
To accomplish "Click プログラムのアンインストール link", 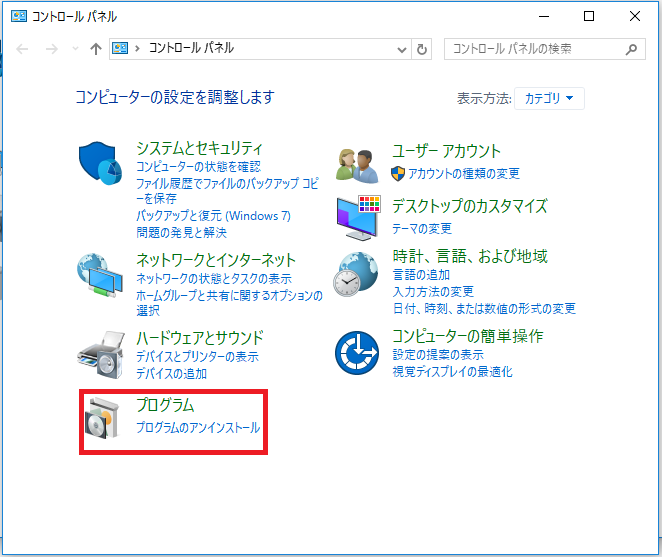I will [198, 427].
